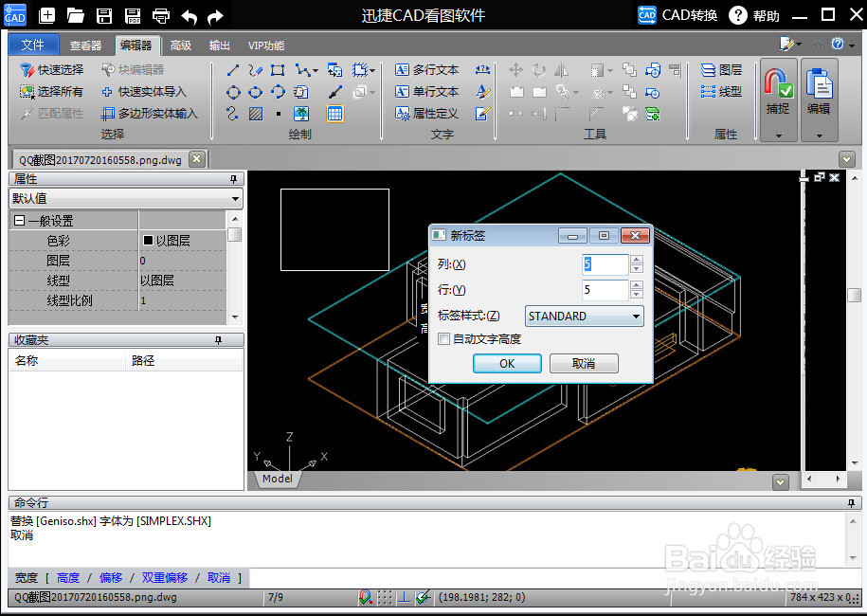Switch to the 高级 tab

pos(181,45)
